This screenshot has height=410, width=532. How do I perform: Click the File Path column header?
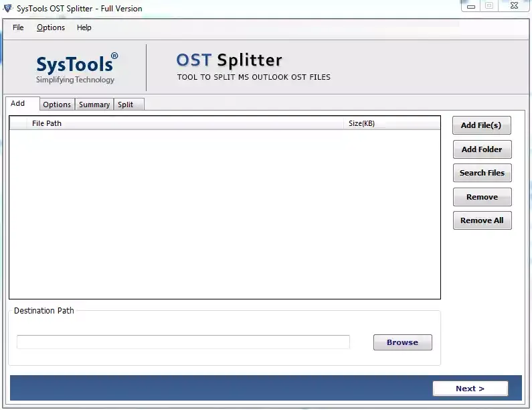pyautogui.click(x=185, y=123)
